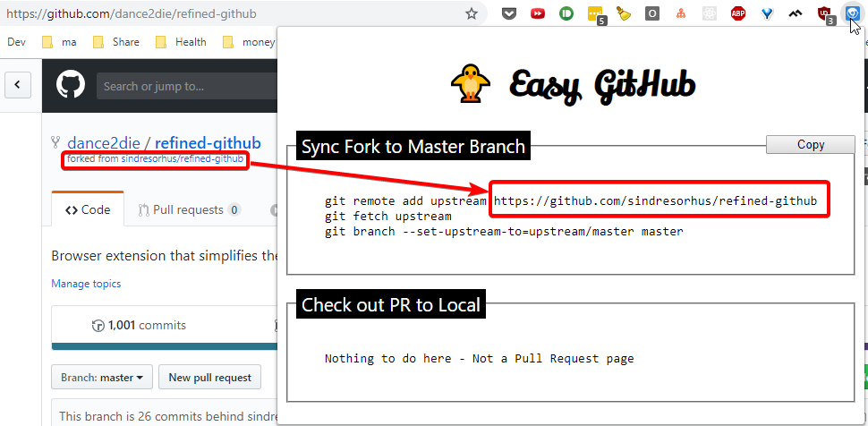Focus the Search or jump to field
The image size is (868, 426).
188,87
